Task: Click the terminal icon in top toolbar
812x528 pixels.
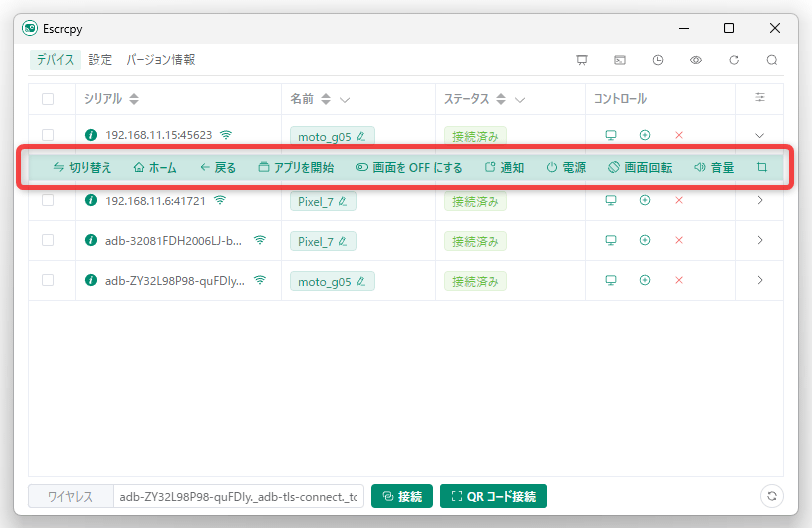Action: pos(620,60)
